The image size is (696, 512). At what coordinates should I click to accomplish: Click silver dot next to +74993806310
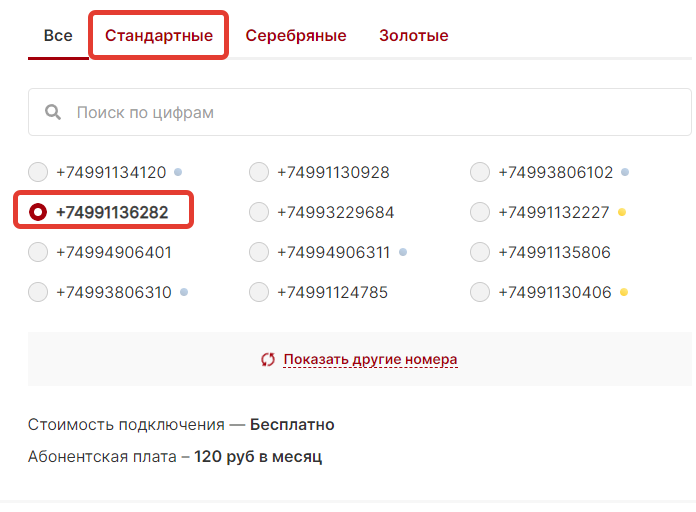(x=184, y=292)
